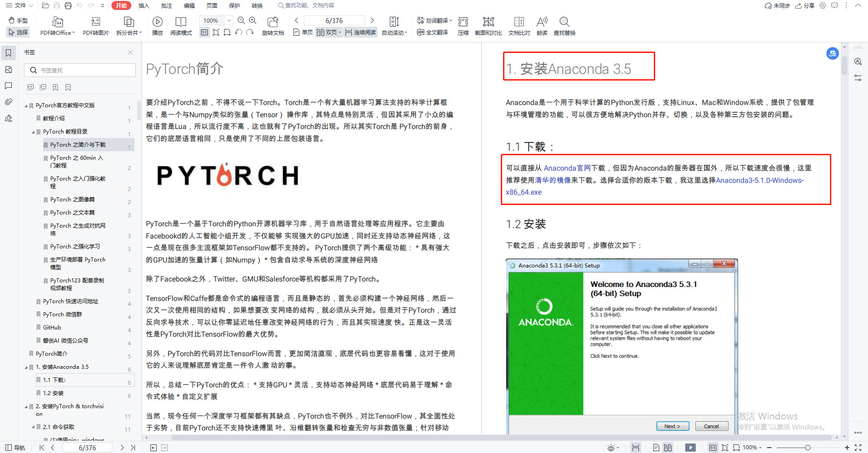Click the toolbar page number field showing 6/376
The width and height of the screenshot is (868, 453).
tap(334, 20)
